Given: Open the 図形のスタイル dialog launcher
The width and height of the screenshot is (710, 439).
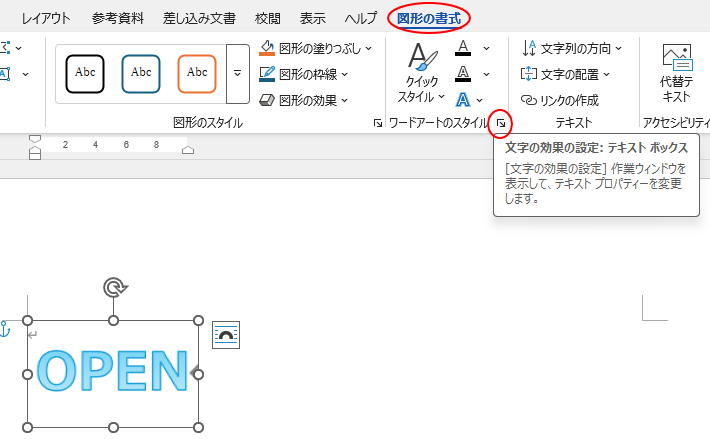Looking at the screenshot, I should tap(378, 123).
